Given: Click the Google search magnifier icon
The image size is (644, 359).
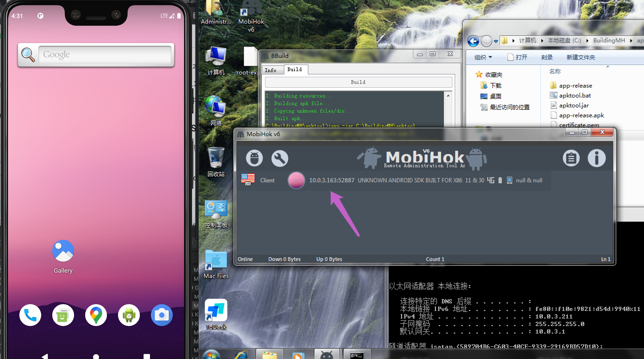Looking at the screenshot, I should (x=28, y=55).
